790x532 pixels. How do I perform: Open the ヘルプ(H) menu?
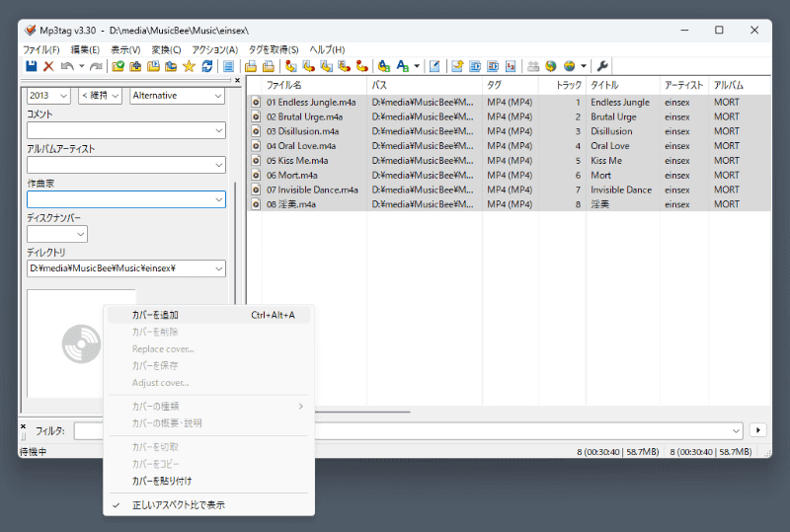(x=327, y=49)
